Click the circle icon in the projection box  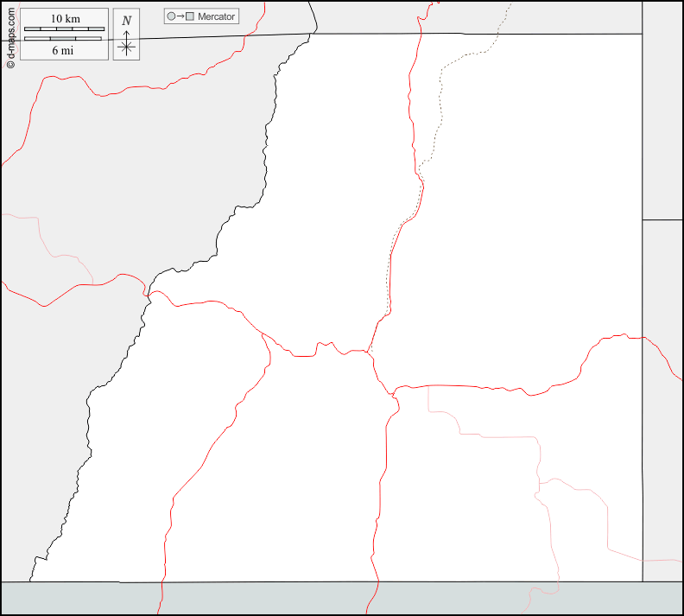coord(171,16)
